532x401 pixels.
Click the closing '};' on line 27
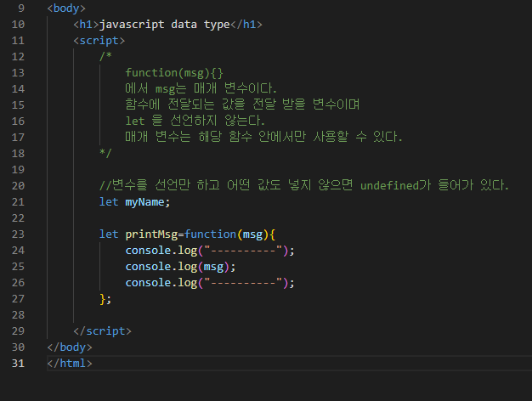(105, 299)
